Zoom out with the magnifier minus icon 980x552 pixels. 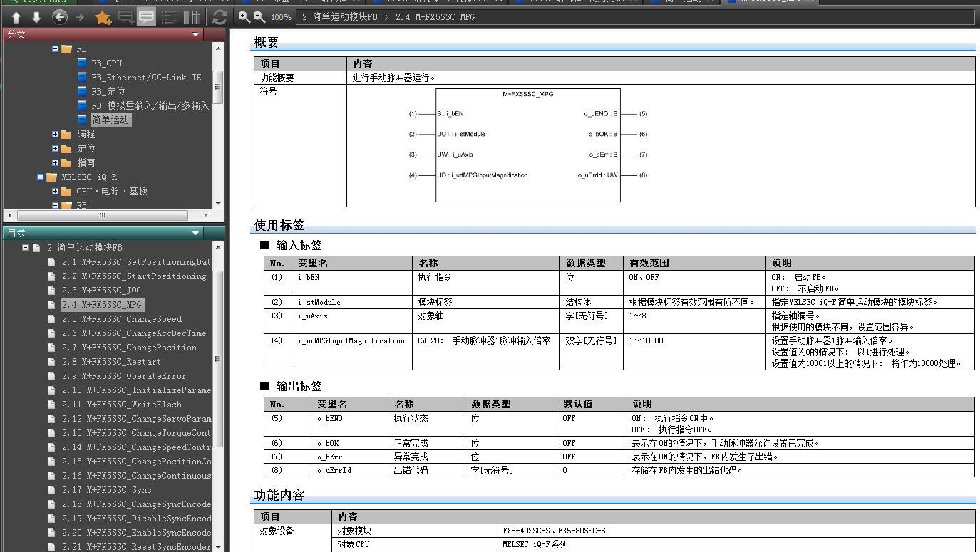click(x=260, y=16)
